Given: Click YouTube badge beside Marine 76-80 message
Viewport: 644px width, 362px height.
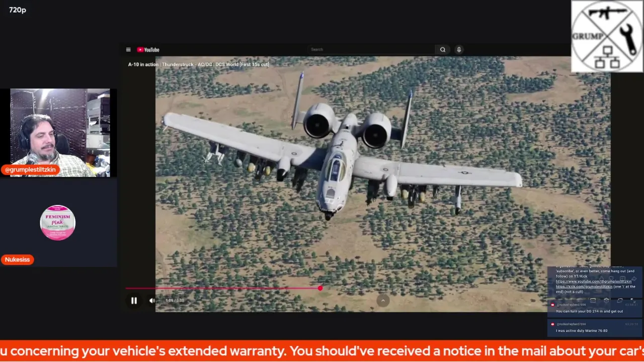Looking at the screenshot, I should click(x=552, y=324).
